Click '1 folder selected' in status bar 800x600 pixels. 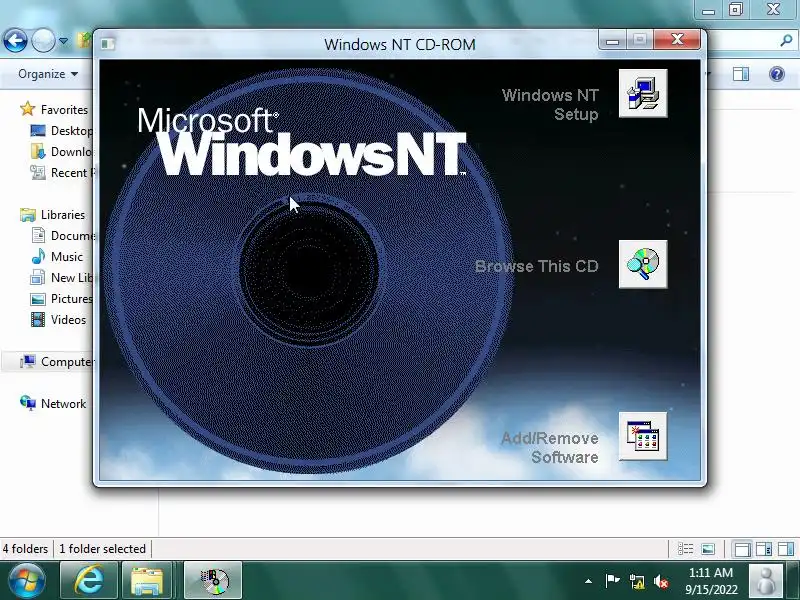[102, 549]
